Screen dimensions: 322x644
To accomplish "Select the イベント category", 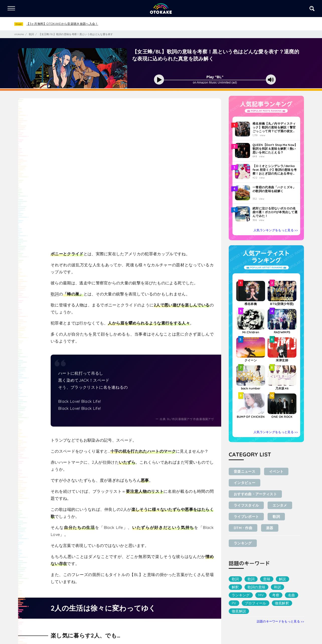I will click(x=276, y=471).
